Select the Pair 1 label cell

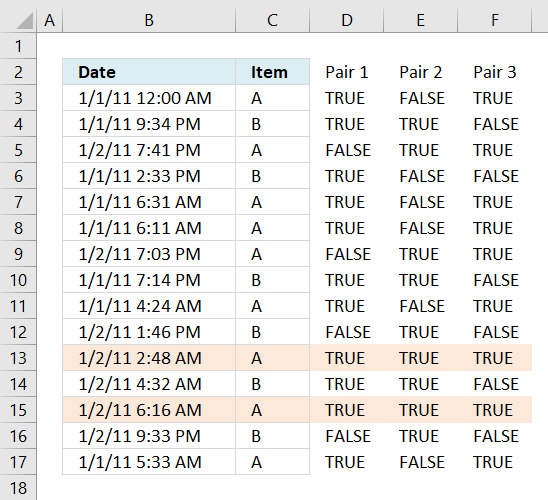coord(347,72)
